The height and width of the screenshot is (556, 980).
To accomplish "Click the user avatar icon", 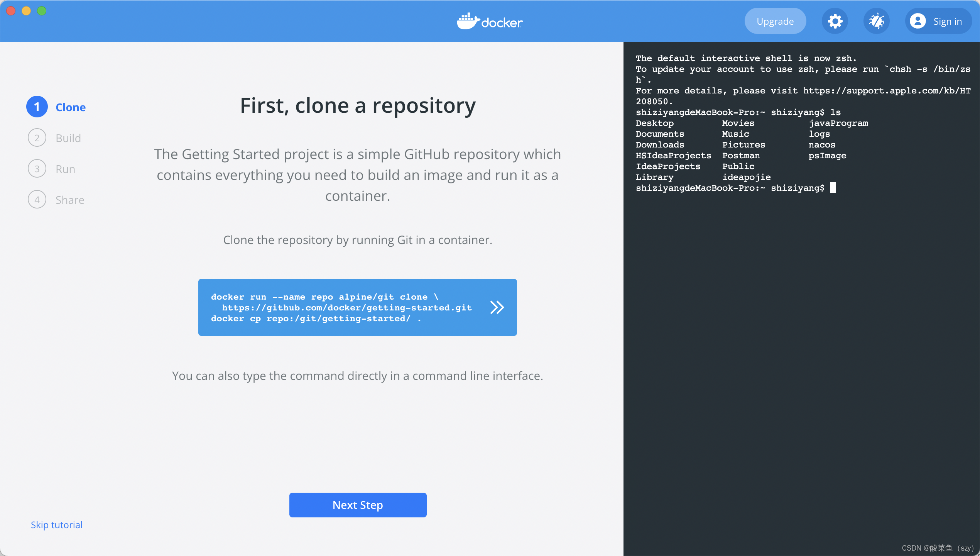I will (x=917, y=21).
